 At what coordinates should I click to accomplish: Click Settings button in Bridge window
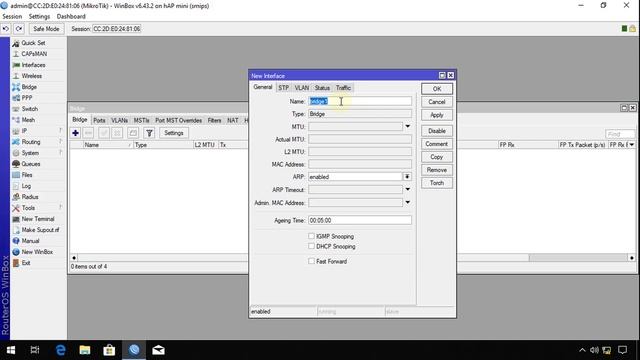[x=174, y=133]
